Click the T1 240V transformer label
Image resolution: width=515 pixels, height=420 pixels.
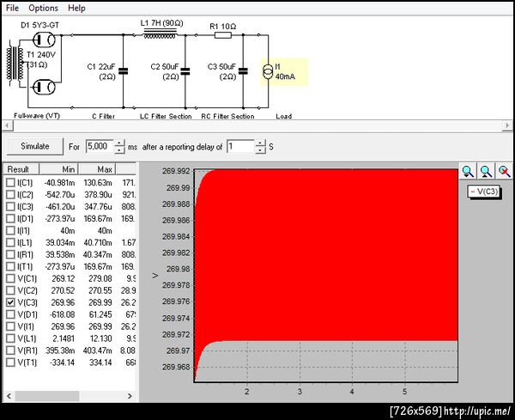coord(41,55)
